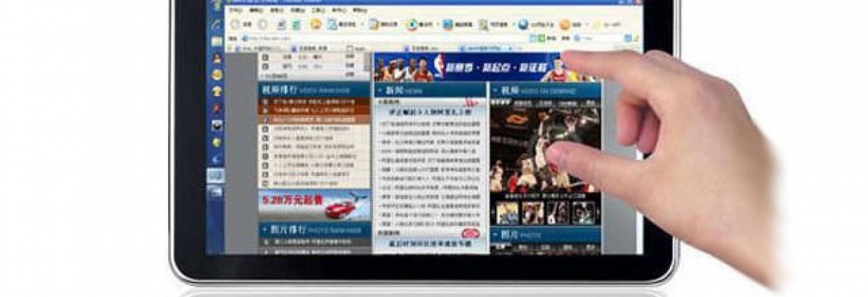Expand the 视频排行 Video Ranking section header

point(314,90)
